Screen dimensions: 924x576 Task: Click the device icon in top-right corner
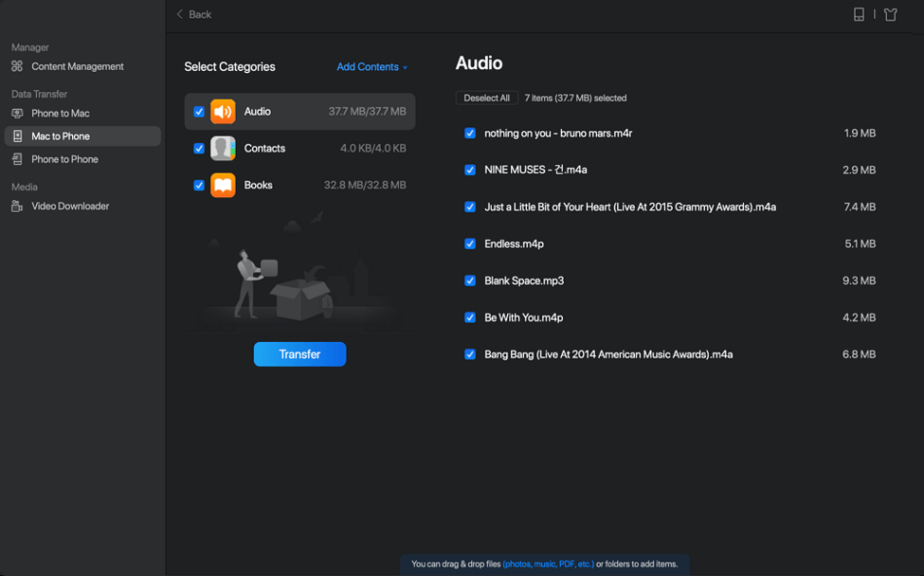859,14
